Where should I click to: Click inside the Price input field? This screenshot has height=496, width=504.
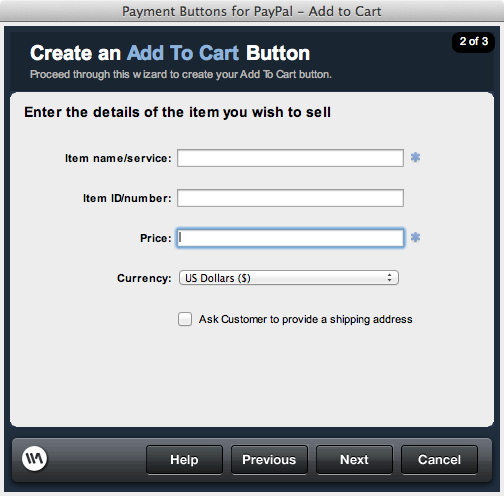[x=290, y=238]
